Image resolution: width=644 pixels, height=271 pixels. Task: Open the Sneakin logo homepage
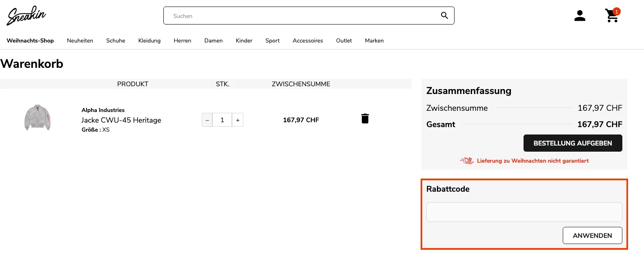26,16
